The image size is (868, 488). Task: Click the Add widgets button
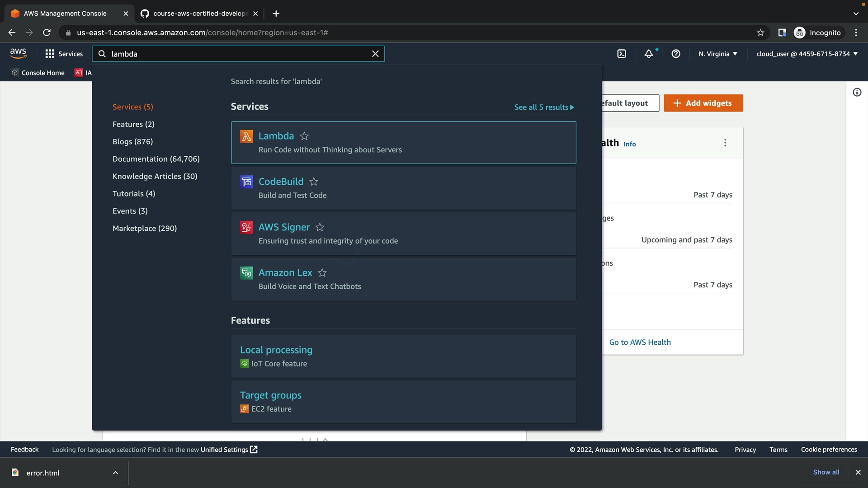tap(703, 103)
